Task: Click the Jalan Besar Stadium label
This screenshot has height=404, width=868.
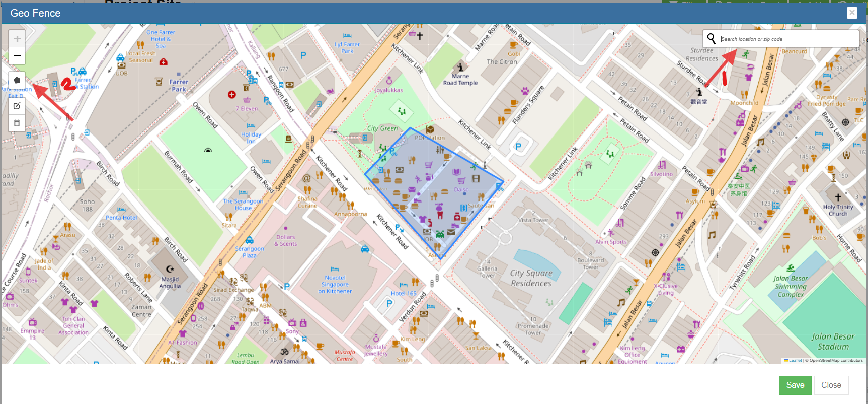Action: point(833,341)
